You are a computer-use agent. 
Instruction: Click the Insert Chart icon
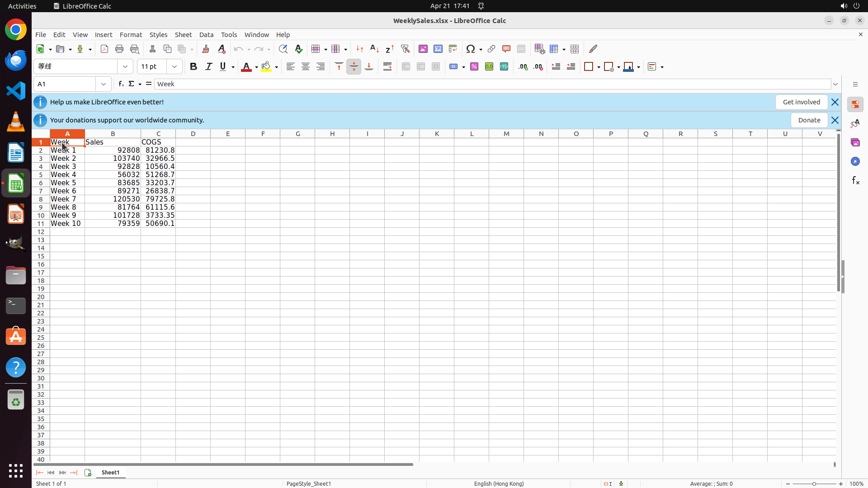(x=438, y=49)
